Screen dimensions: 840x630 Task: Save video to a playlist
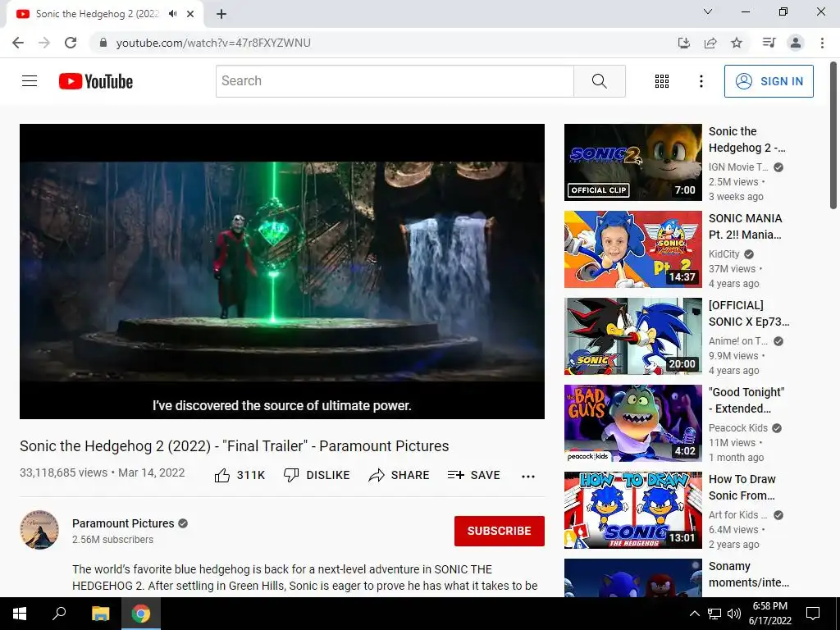click(x=473, y=475)
